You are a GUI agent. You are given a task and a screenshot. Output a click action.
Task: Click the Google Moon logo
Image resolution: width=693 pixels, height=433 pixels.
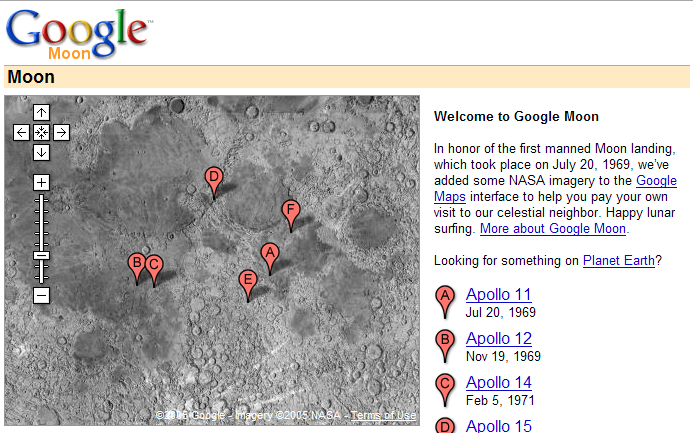[x=77, y=33]
